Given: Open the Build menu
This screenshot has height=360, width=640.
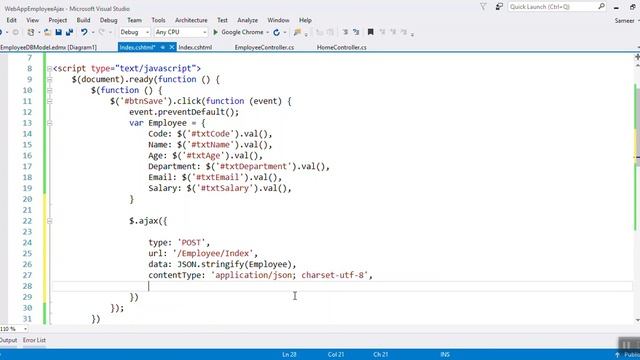Looking at the screenshot, I should click(x=83, y=20).
